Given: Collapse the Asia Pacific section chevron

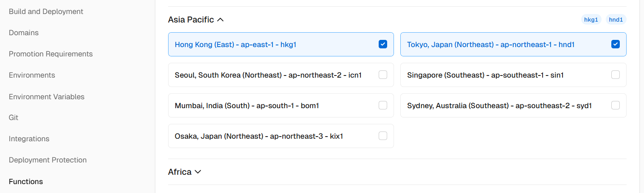Looking at the screenshot, I should [220, 20].
